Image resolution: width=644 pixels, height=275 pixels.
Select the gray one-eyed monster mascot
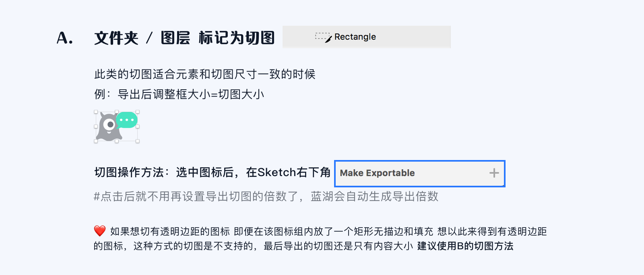pos(107,129)
